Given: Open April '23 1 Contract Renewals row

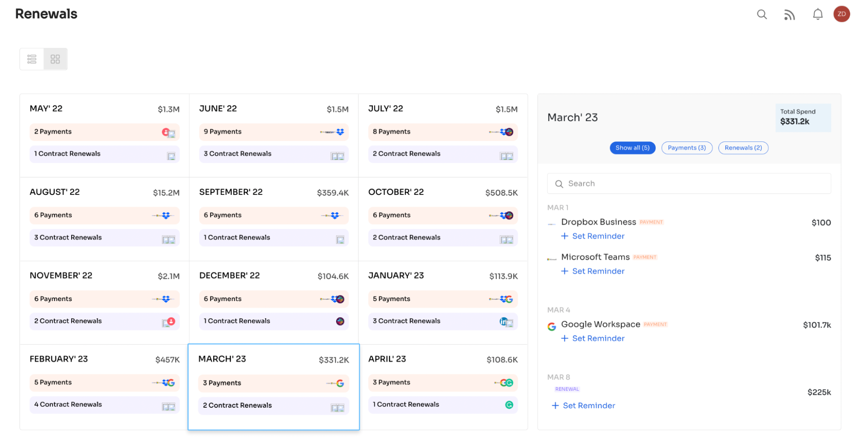Looking at the screenshot, I should pos(443,405).
